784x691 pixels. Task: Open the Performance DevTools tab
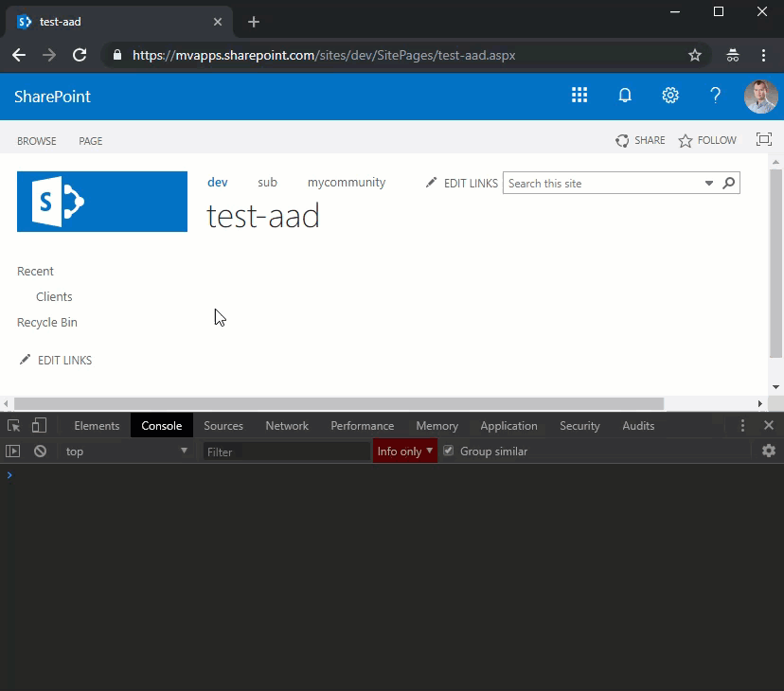tap(363, 426)
